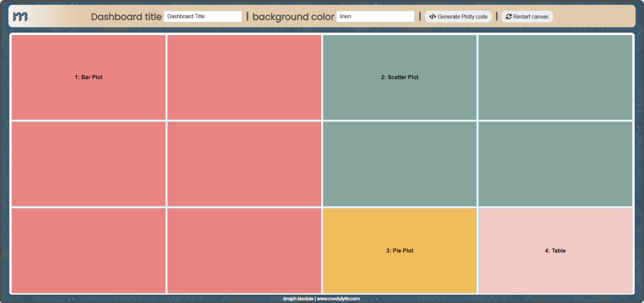Click red cell directly below Bar Plot label
644x303 pixels.
(x=89, y=164)
